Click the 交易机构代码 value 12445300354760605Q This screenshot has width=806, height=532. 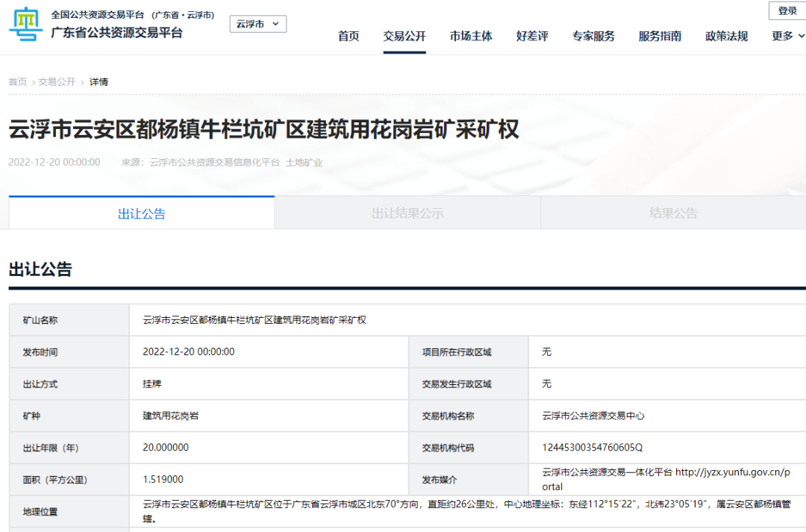(x=592, y=448)
